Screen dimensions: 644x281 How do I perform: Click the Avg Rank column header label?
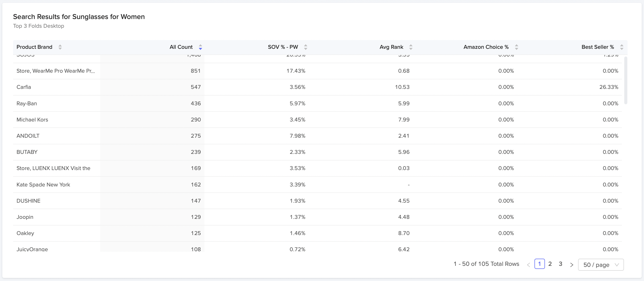click(x=391, y=47)
